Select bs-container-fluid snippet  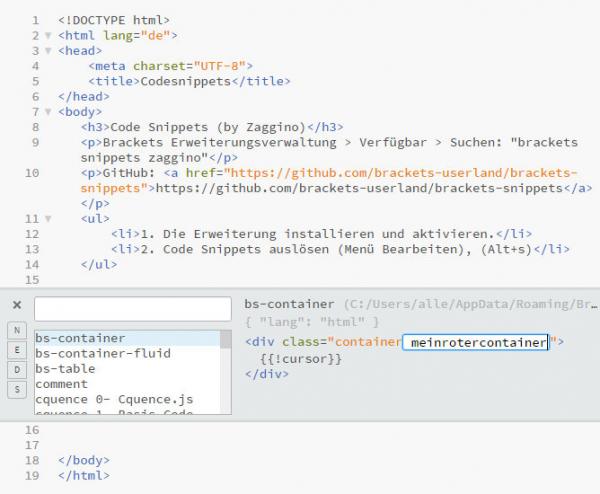click(102, 353)
